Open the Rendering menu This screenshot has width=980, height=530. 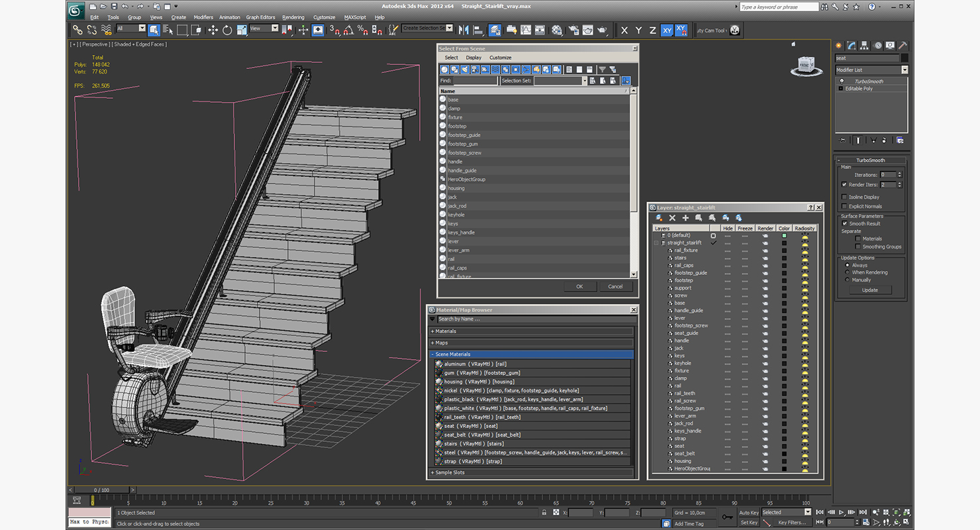293,17
